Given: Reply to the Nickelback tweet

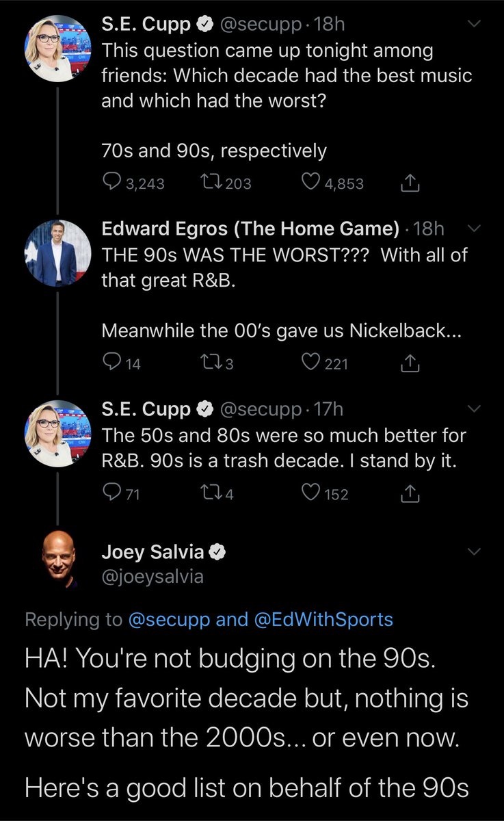Looking at the screenshot, I should tap(110, 364).
